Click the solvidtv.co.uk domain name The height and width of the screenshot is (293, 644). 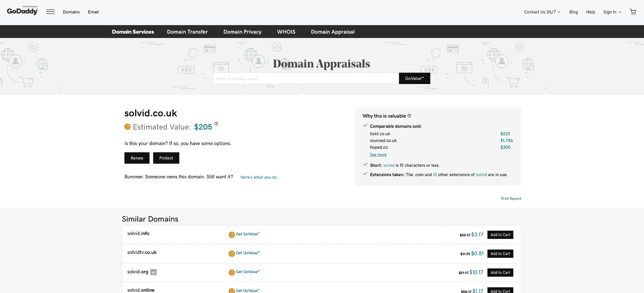click(142, 252)
